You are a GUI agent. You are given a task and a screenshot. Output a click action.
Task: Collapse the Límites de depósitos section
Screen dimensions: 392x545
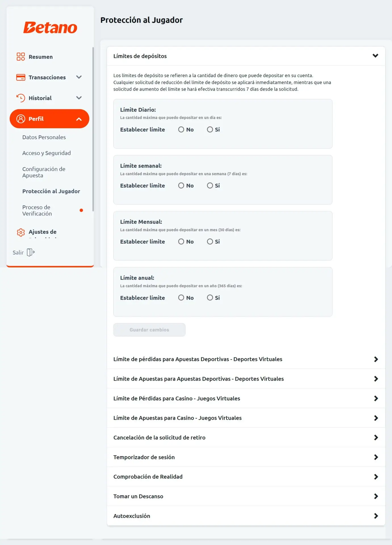(x=375, y=56)
